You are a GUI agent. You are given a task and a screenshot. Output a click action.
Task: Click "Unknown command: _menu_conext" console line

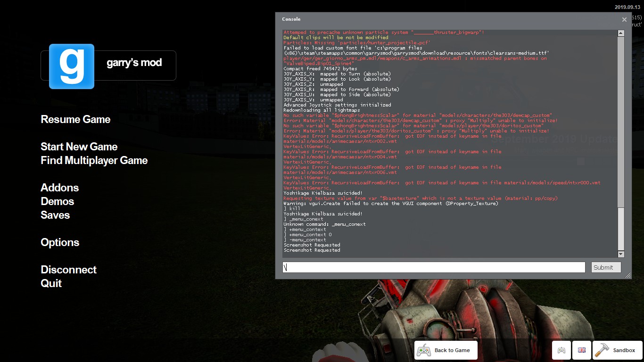324,224
